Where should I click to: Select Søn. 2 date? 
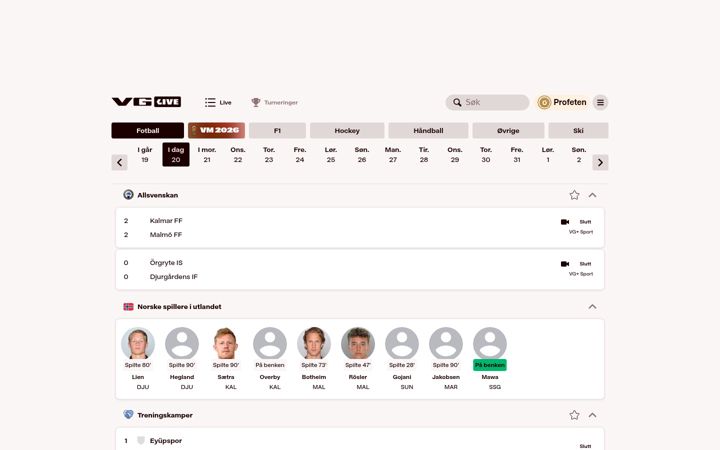click(x=579, y=154)
